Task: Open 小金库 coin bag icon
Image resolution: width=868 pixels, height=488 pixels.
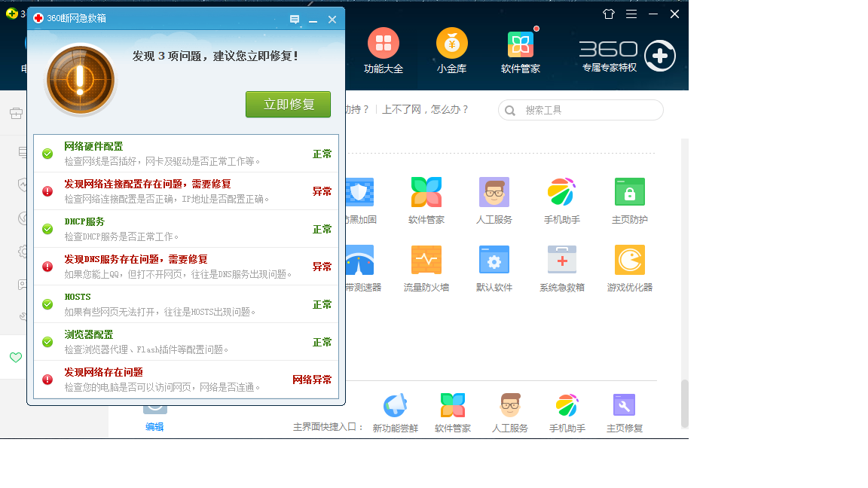Action: pos(452,51)
